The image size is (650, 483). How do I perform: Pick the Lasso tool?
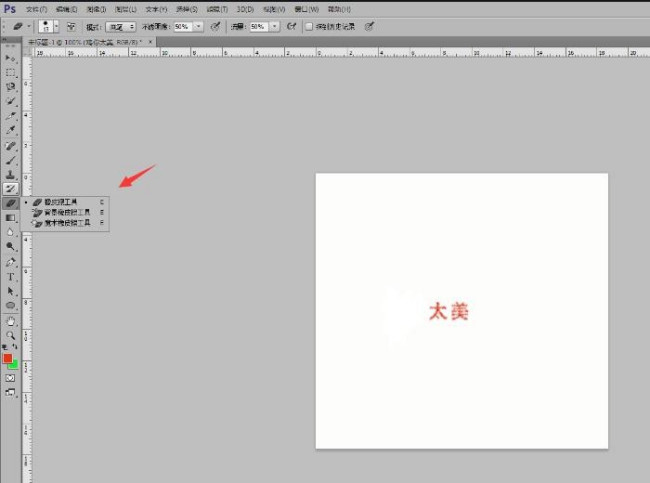(11, 87)
